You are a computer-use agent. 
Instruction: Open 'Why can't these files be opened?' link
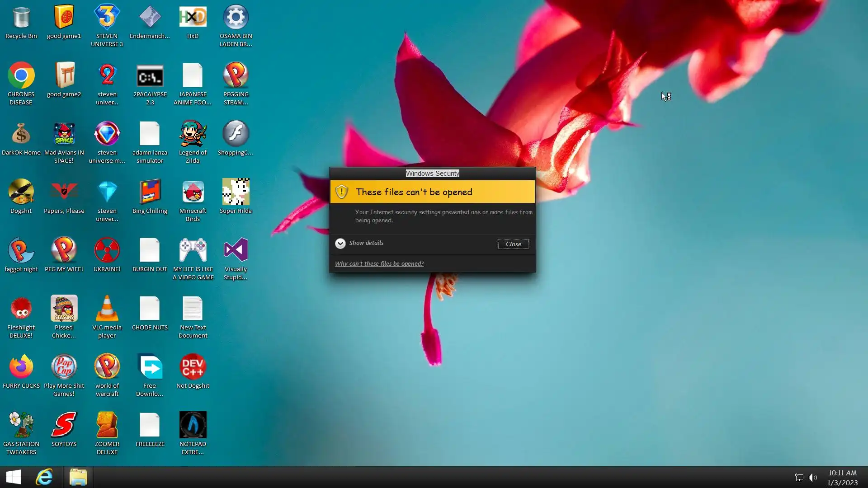[379, 264]
